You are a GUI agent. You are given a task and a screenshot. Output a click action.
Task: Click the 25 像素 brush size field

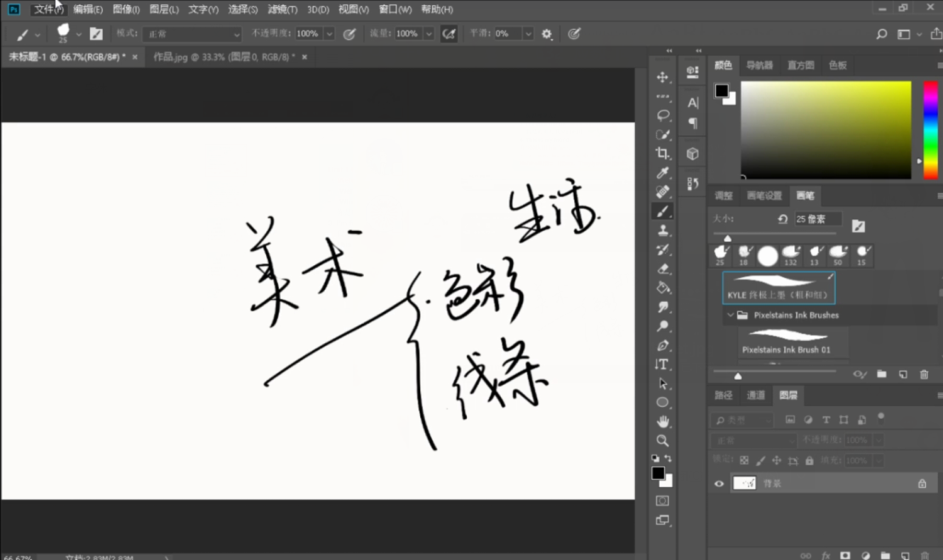(817, 219)
